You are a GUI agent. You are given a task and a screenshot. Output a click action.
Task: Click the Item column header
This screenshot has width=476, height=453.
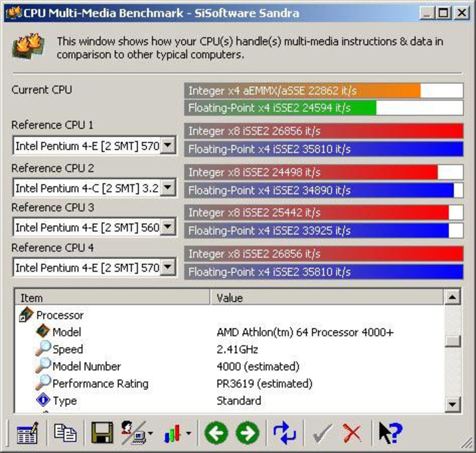tap(112, 298)
